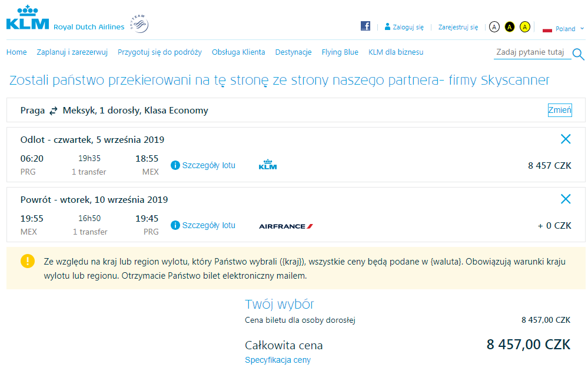Click the Całkowita cena label

[x=284, y=346]
